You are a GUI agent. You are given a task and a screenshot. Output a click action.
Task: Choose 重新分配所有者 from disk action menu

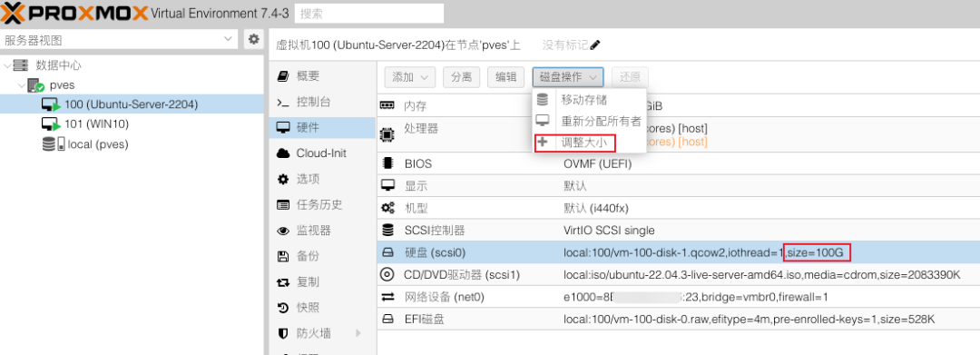(x=589, y=122)
